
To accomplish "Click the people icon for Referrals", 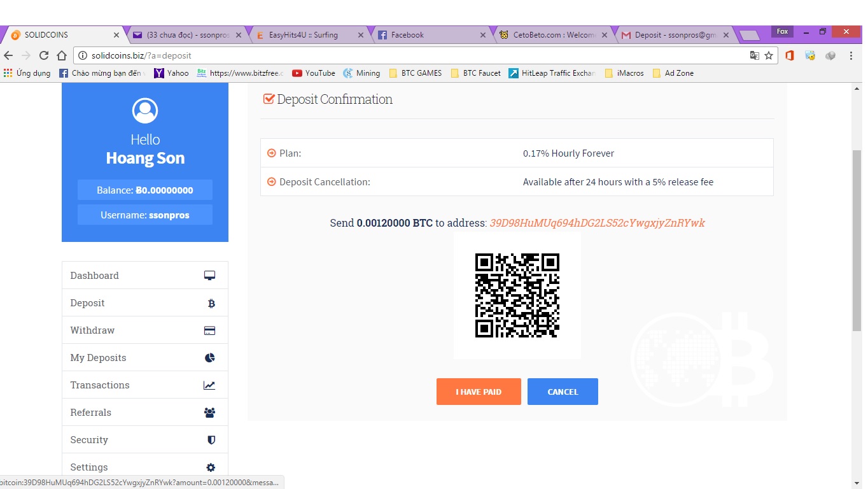I will click(x=209, y=413).
